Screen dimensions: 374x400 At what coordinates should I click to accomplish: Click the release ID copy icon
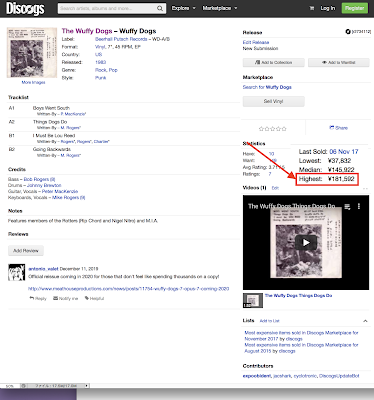348,32
